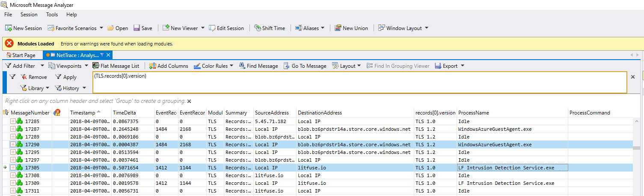The height and width of the screenshot is (196, 644).
Task: Select message number 17297
Action: click(33, 160)
